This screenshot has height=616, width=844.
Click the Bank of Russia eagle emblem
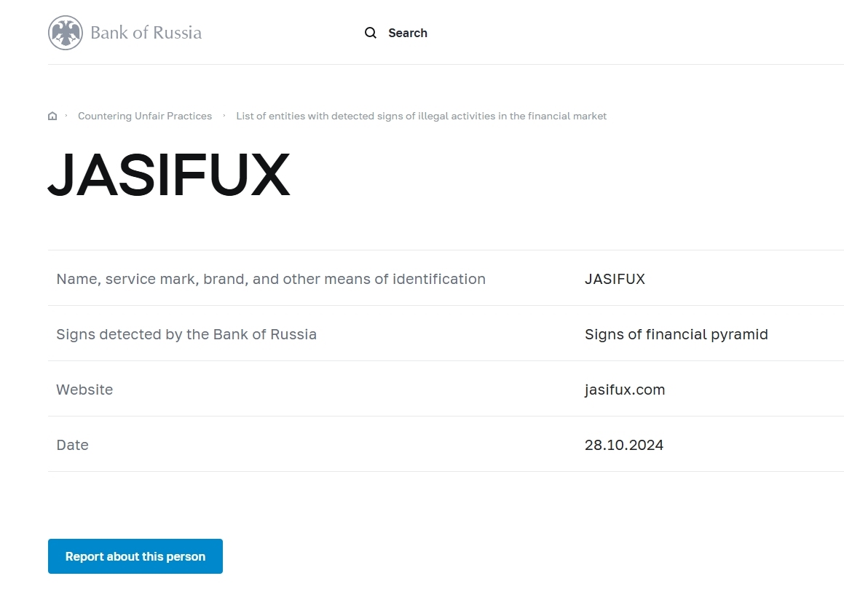pos(65,33)
